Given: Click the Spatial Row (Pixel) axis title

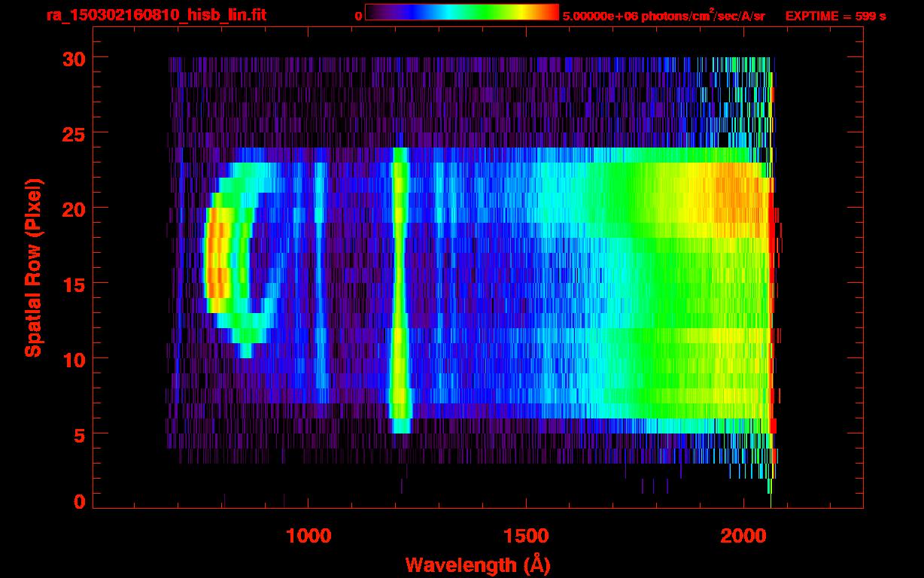Looking at the screenshot, I should pyautogui.click(x=32, y=268).
